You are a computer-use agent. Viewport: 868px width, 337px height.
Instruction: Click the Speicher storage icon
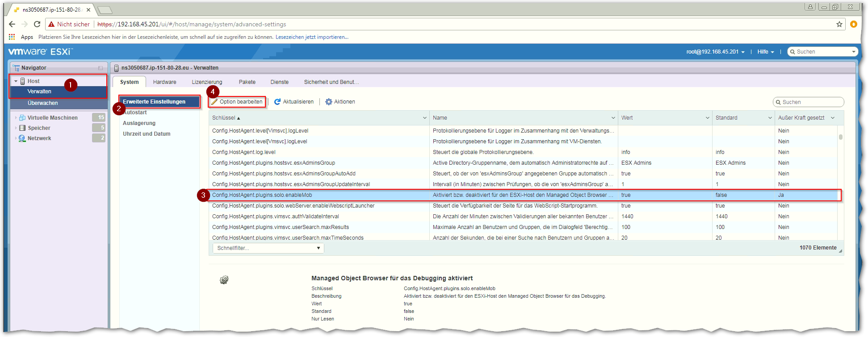tap(22, 128)
